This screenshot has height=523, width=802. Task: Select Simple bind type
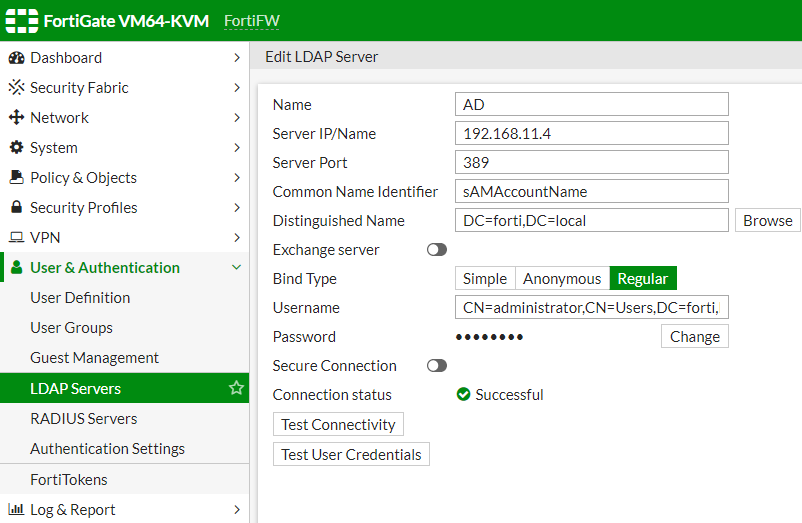coord(485,279)
